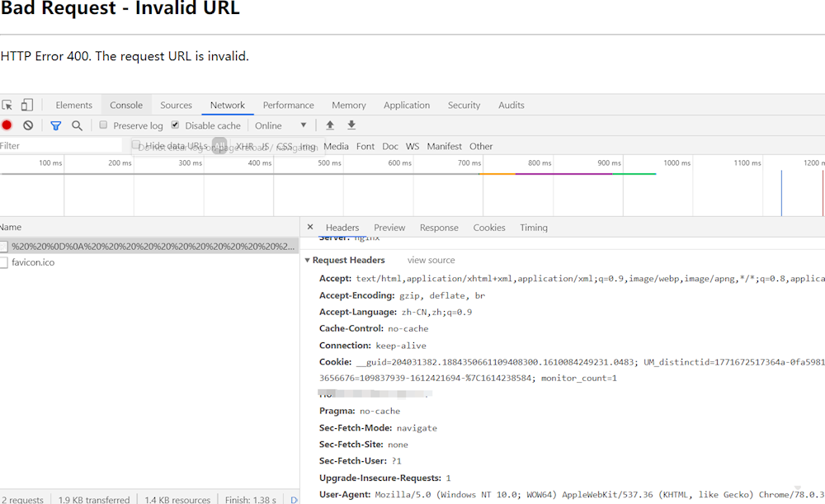Open network search magnifier icon

pos(77,125)
